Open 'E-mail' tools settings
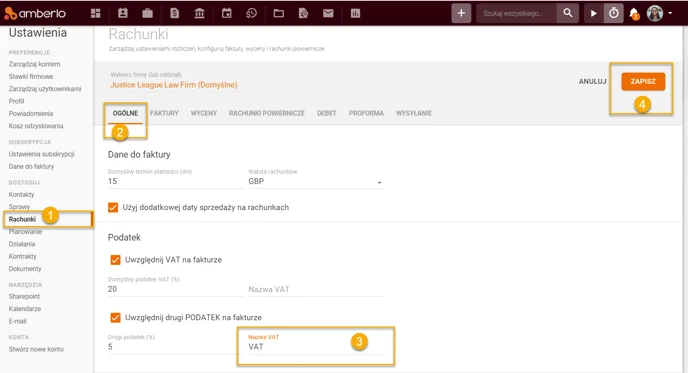688x373 pixels. 18,321
